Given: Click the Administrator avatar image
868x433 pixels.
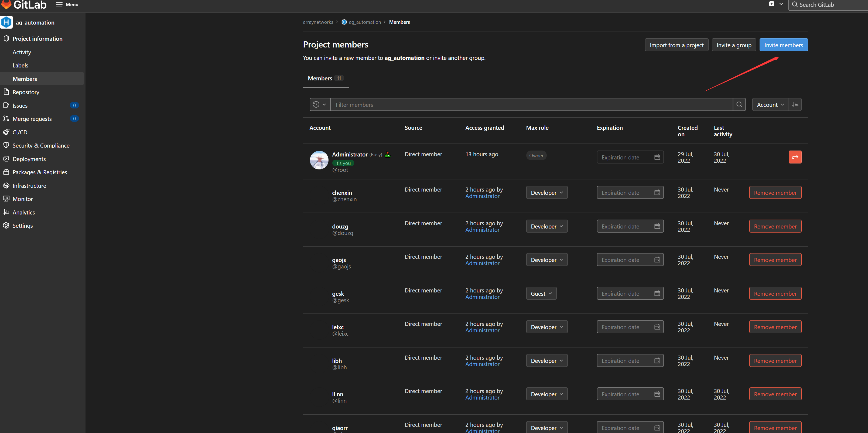Looking at the screenshot, I should pos(319,160).
